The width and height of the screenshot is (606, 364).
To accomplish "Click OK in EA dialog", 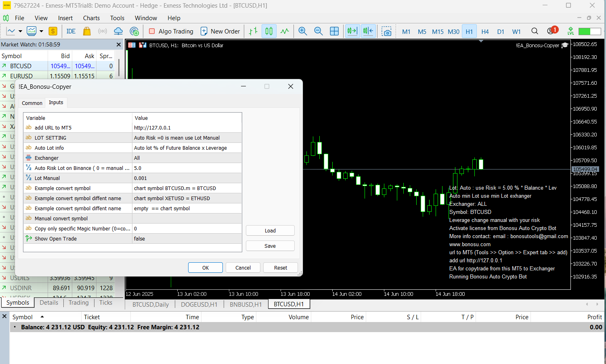I will point(205,268).
